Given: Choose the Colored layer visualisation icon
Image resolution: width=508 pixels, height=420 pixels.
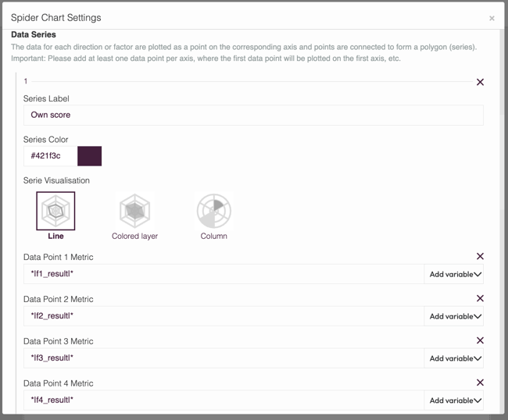Looking at the screenshot, I should click(134, 211).
